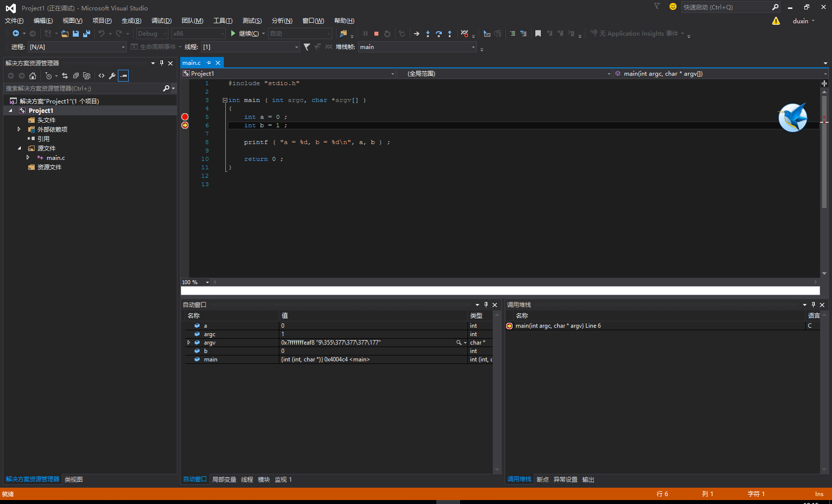Toggle a bookmark with the bookmark icon
The height and width of the screenshot is (504, 832).
click(538, 33)
